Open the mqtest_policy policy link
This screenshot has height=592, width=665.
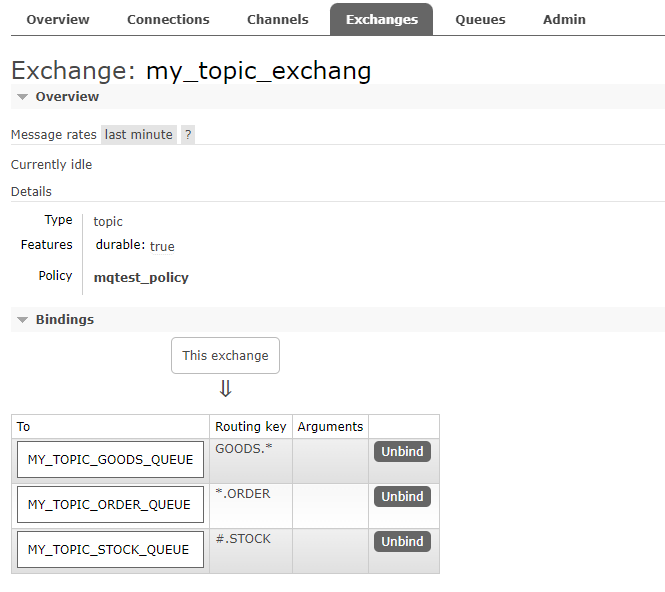pyautogui.click(x=141, y=277)
